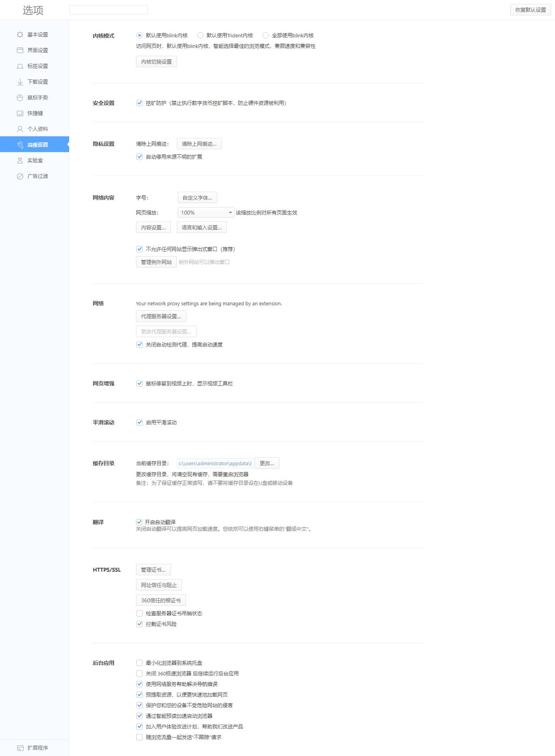Enable 最小化浏览器到系统托盘 checkbox
This screenshot has height=756, width=555.
(x=139, y=663)
